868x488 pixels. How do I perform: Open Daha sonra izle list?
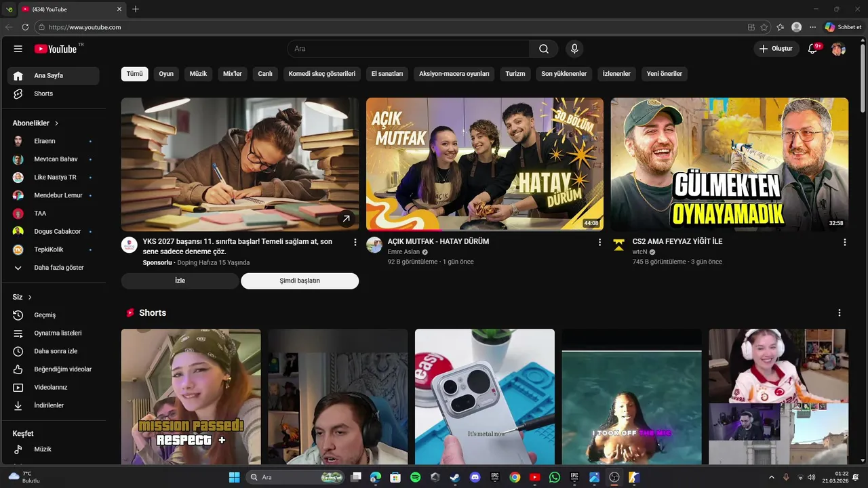54,351
